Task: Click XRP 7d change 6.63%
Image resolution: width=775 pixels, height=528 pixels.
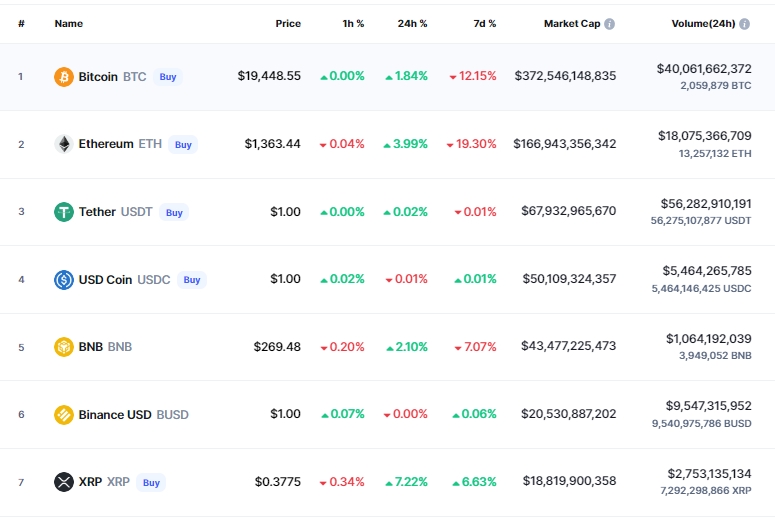Action: point(474,482)
